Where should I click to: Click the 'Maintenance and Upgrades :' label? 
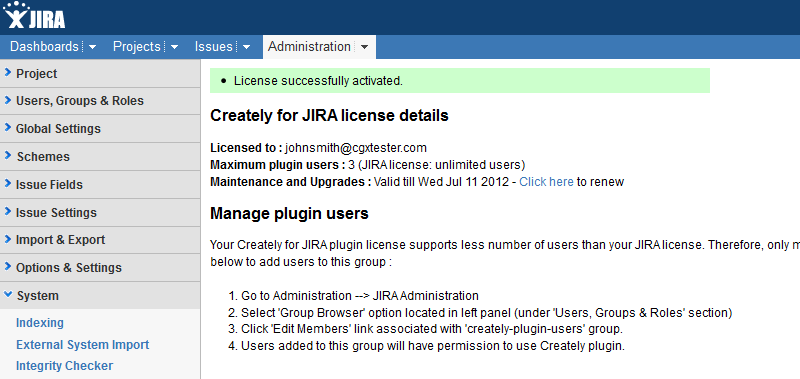pyautogui.click(x=291, y=182)
